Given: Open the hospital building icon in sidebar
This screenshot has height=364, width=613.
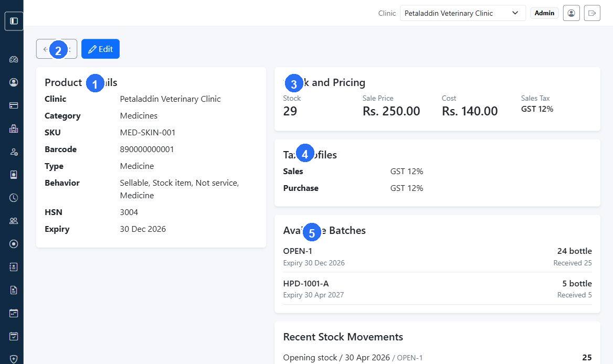Looking at the screenshot, I should tap(14, 129).
